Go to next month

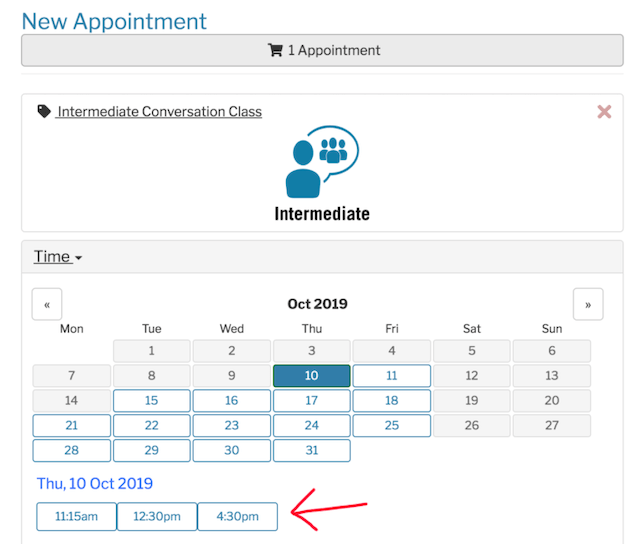(x=588, y=304)
